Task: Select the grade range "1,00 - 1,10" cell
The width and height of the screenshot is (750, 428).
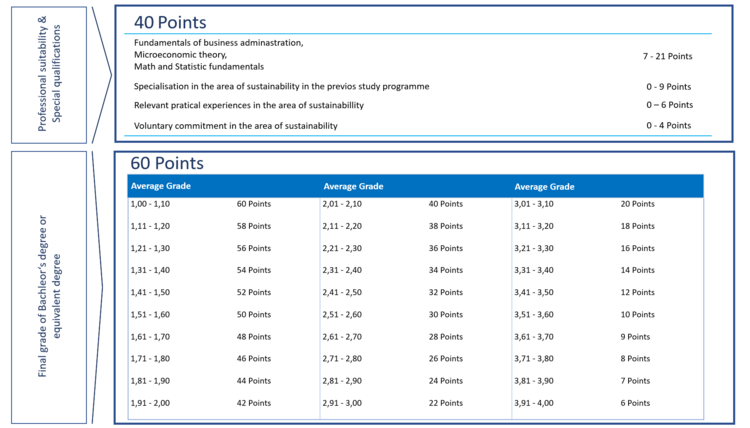Action: 151,204
